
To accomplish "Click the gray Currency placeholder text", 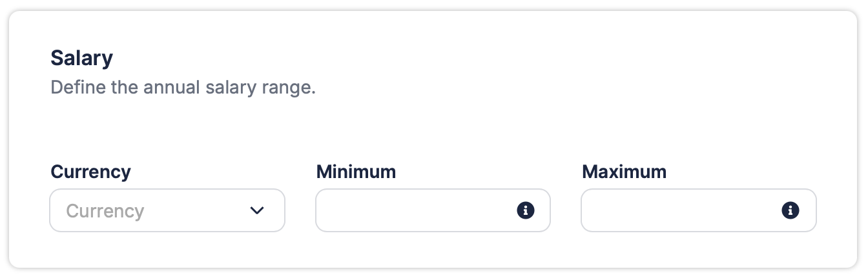I will [x=105, y=211].
